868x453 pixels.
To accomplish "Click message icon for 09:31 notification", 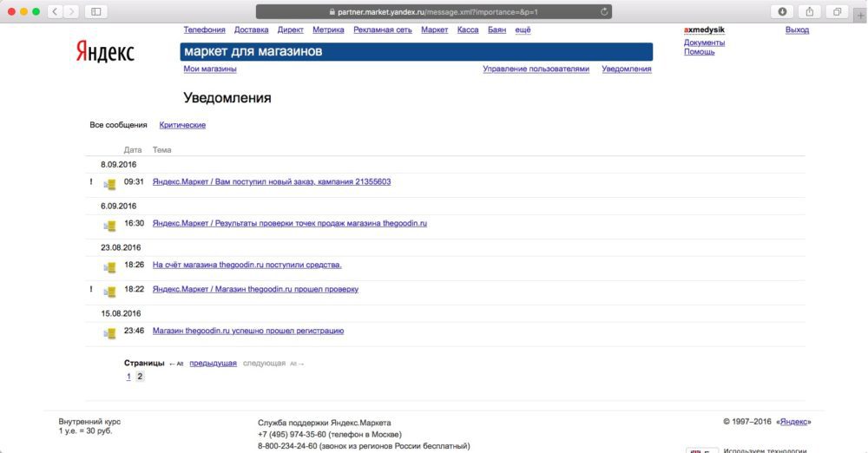I will [x=109, y=184].
